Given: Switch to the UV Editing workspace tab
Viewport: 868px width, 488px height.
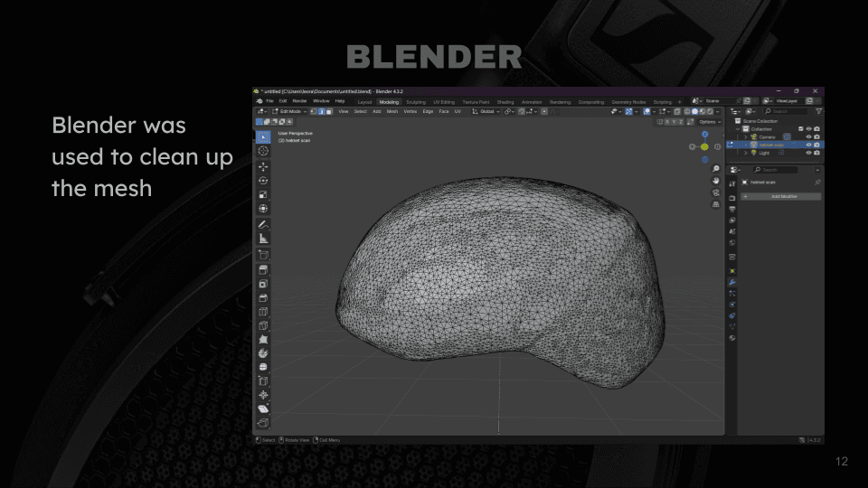Looking at the screenshot, I should [444, 102].
